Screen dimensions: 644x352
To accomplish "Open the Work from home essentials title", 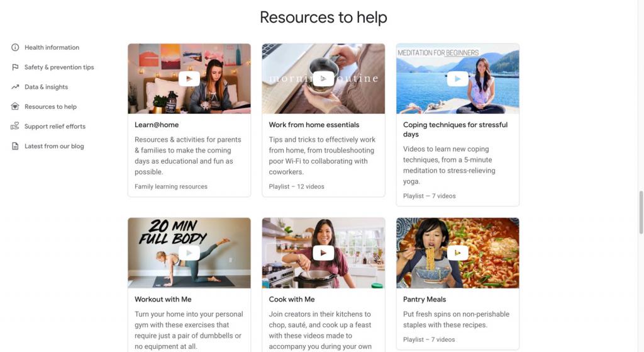I will tap(314, 125).
